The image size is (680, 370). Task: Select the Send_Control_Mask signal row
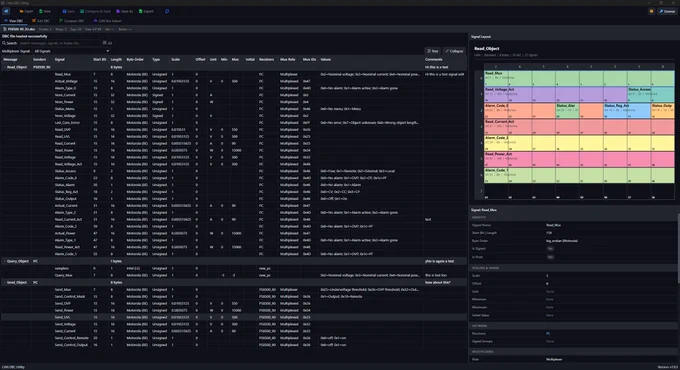point(233,296)
